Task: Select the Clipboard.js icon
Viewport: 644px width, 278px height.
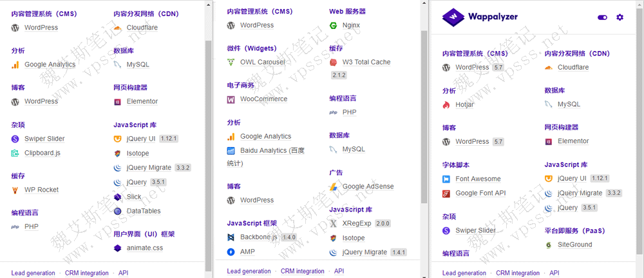Action: click(15, 154)
